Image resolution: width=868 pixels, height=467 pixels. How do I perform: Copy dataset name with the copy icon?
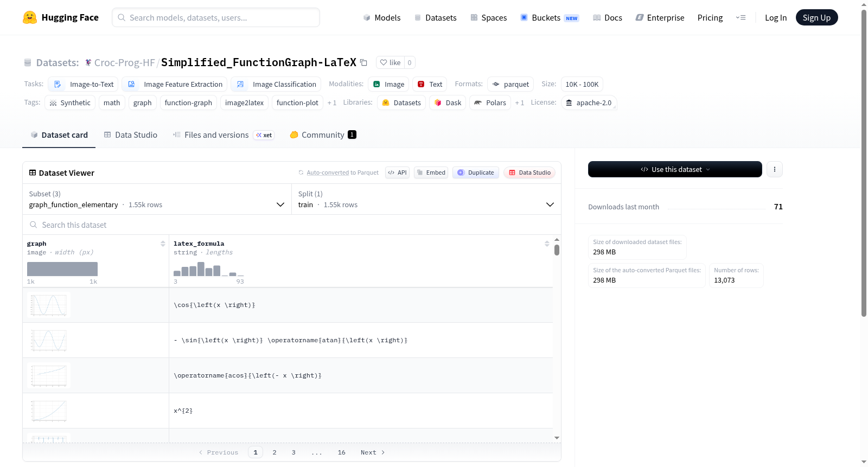coord(364,62)
